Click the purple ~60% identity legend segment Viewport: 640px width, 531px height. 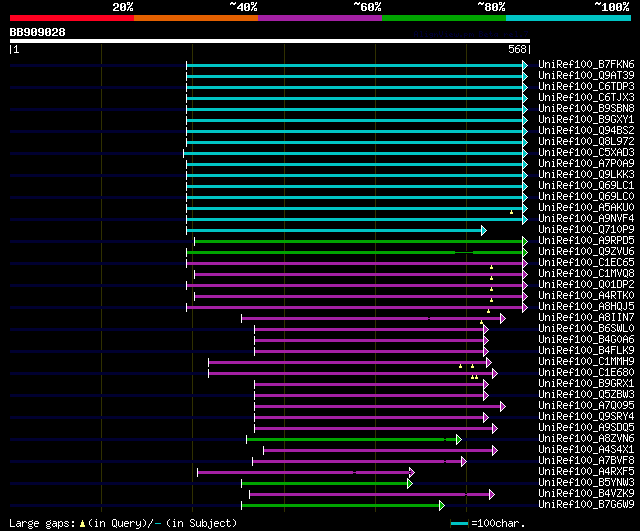[x=320, y=18]
